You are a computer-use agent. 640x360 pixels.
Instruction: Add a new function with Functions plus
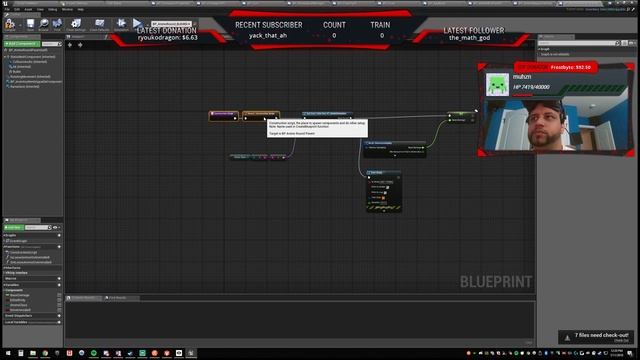pos(59,247)
